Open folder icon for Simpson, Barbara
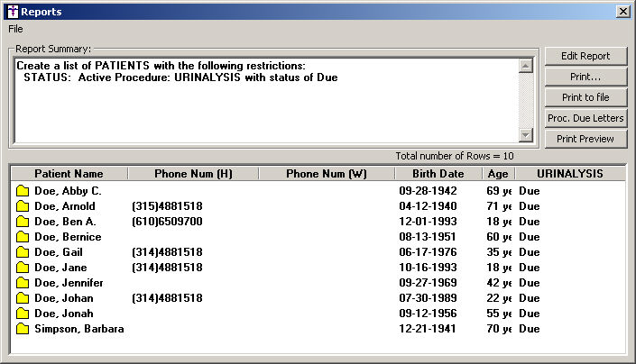This screenshot has width=636, height=364. pyautogui.click(x=23, y=329)
